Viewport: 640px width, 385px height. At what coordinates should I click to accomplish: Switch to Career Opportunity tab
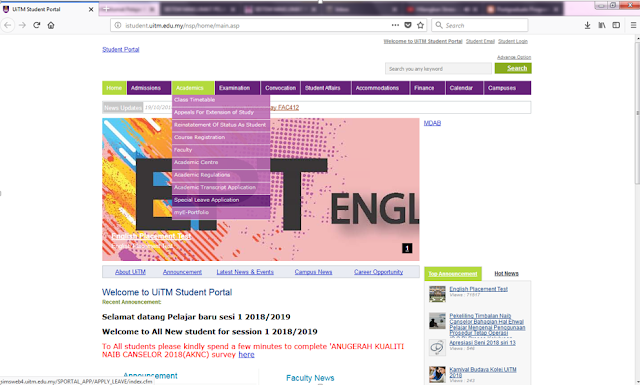(x=378, y=272)
